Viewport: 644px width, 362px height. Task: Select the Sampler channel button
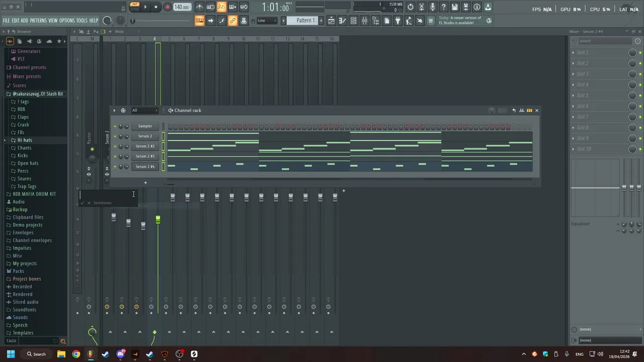[145, 126]
